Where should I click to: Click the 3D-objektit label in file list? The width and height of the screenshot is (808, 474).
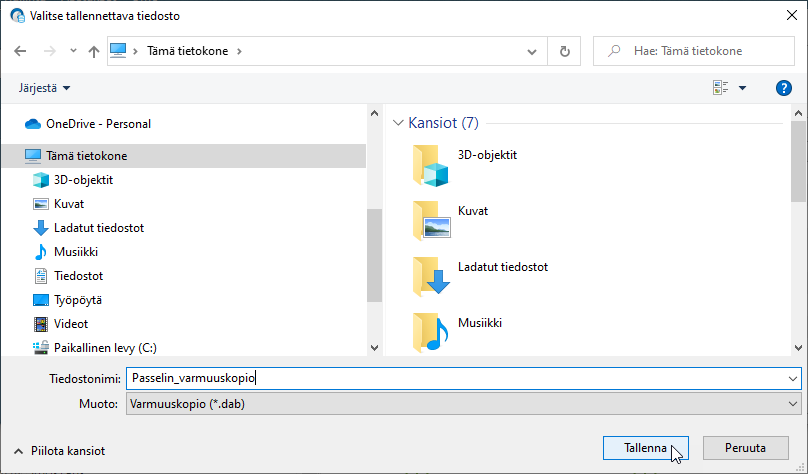point(487,155)
